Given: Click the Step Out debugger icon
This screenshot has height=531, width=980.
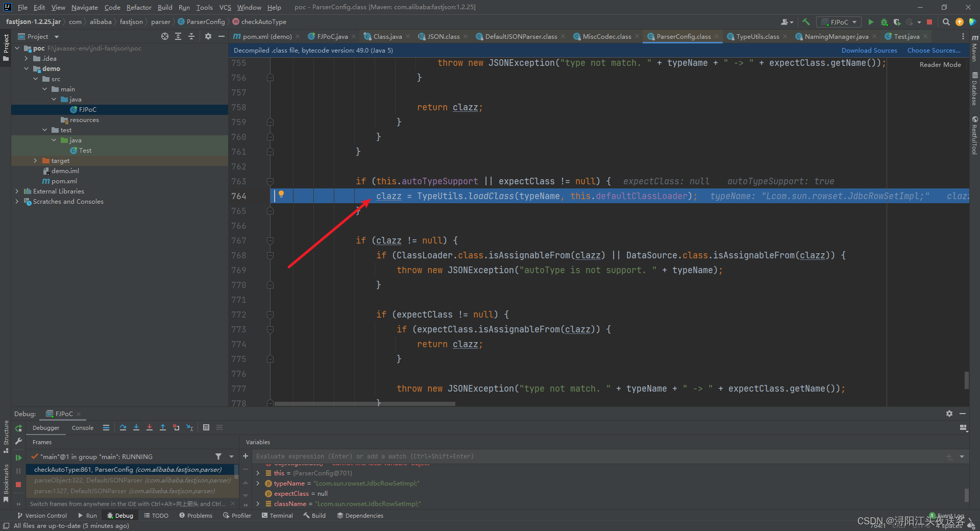Looking at the screenshot, I should tap(163, 428).
